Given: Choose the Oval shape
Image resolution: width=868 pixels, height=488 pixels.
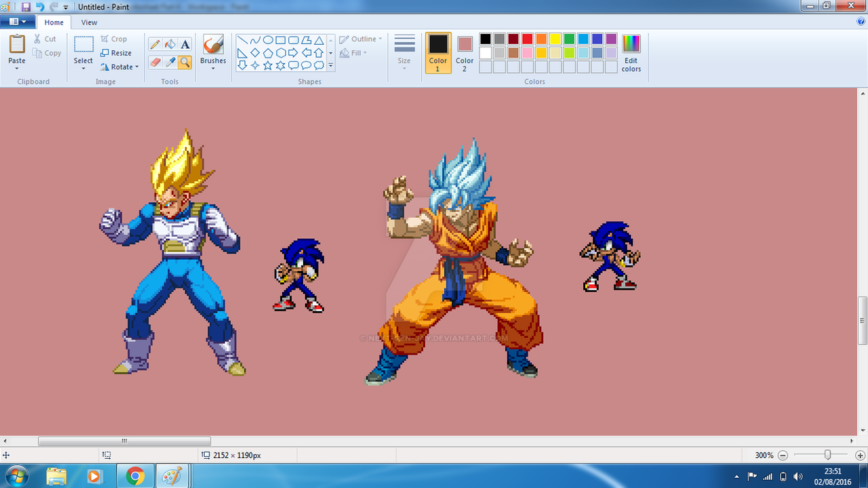Looking at the screenshot, I should pyautogui.click(x=268, y=40).
